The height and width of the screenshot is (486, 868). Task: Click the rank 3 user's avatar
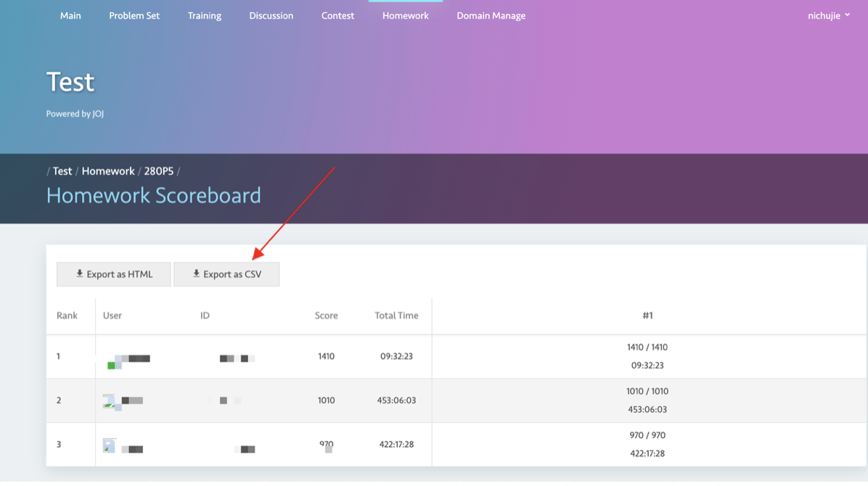[109, 444]
